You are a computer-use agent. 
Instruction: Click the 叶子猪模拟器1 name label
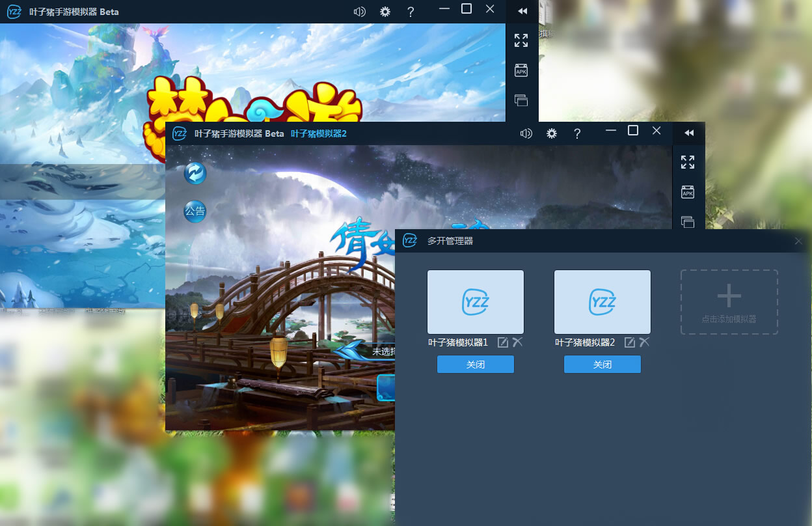point(458,342)
